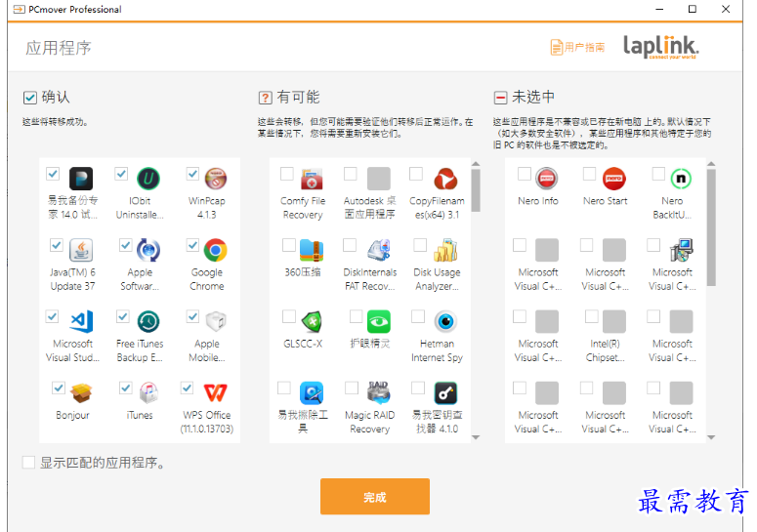Click the 护眼精灵 green eye icon
Image resolution: width=757 pixels, height=532 pixels.
tap(379, 322)
